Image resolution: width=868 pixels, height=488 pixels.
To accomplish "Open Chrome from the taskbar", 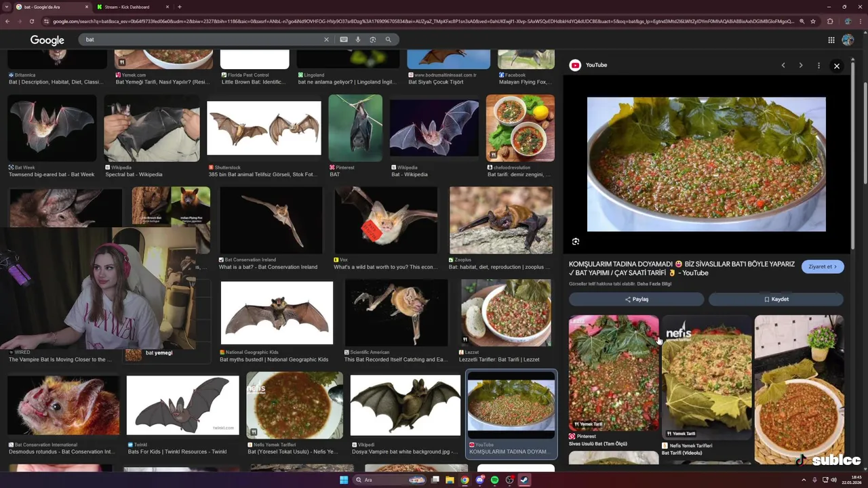I will click(465, 480).
